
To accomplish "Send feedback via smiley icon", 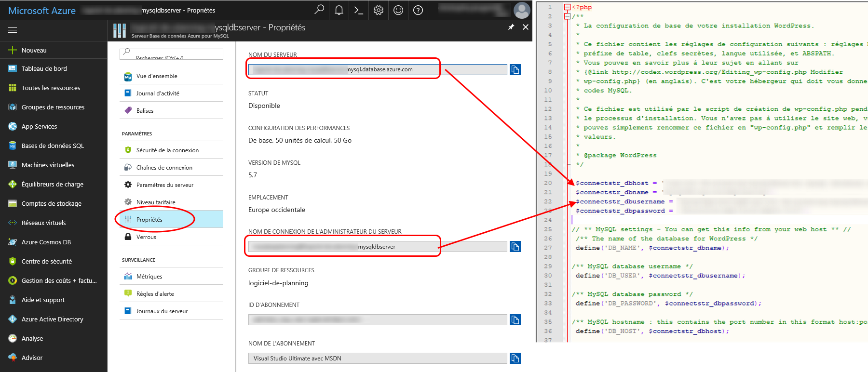I will 398,10.
